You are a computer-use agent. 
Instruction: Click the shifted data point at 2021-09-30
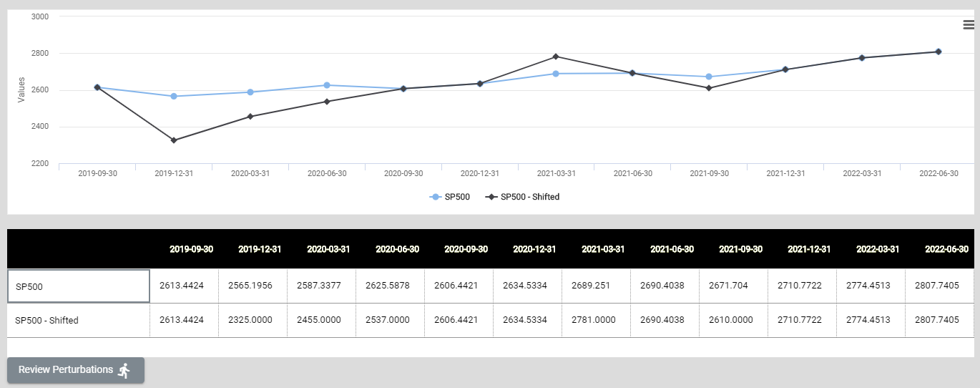coord(709,88)
